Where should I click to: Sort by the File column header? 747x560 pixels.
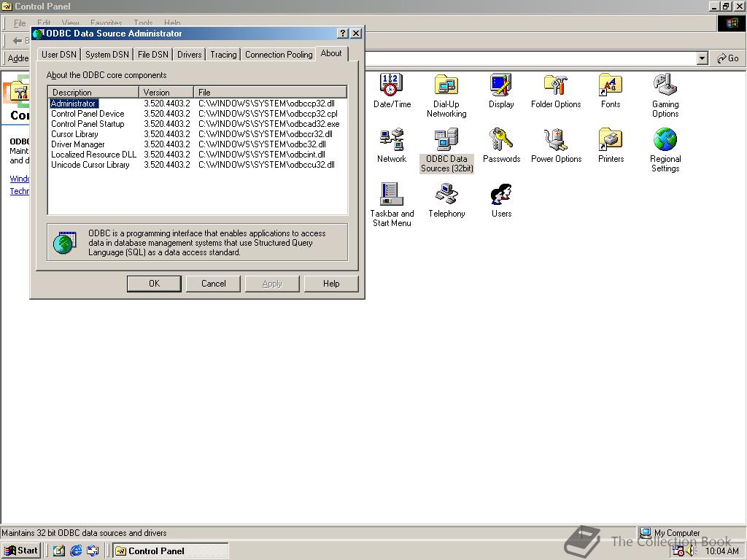(270, 93)
